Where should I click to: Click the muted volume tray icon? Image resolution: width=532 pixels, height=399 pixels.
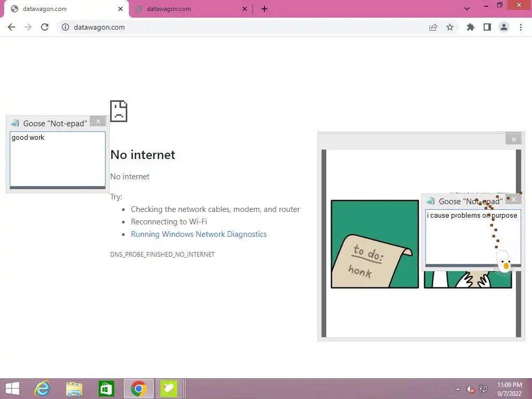[470, 389]
